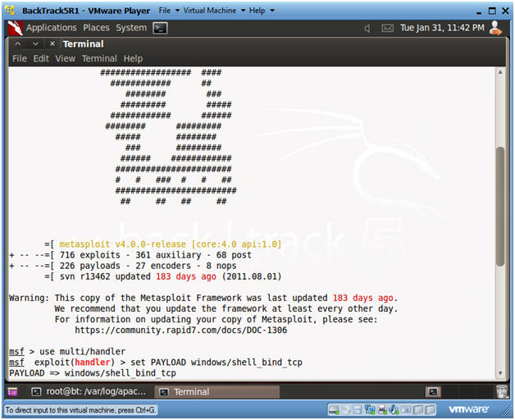Image resolution: width=515 pixels, height=420 pixels.
Task: Click the terminal vertical scrollbar thumb
Action: (x=500, y=207)
